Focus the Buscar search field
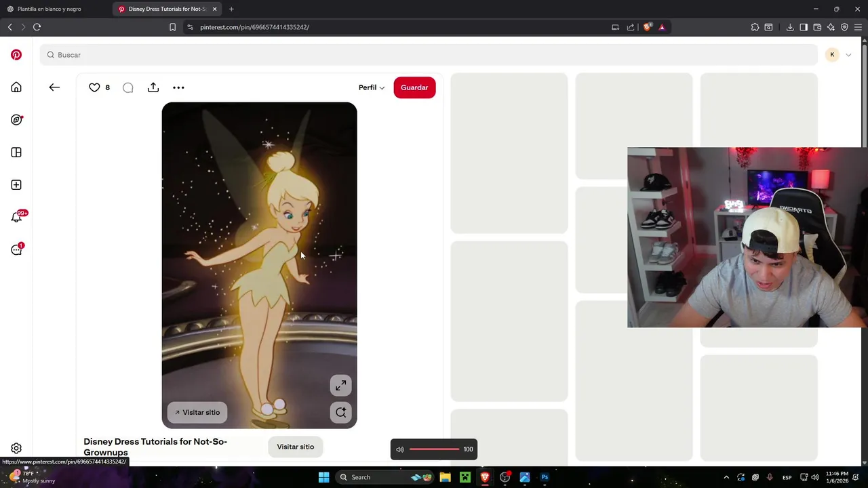Viewport: 868px width, 488px height. pyautogui.click(x=429, y=55)
